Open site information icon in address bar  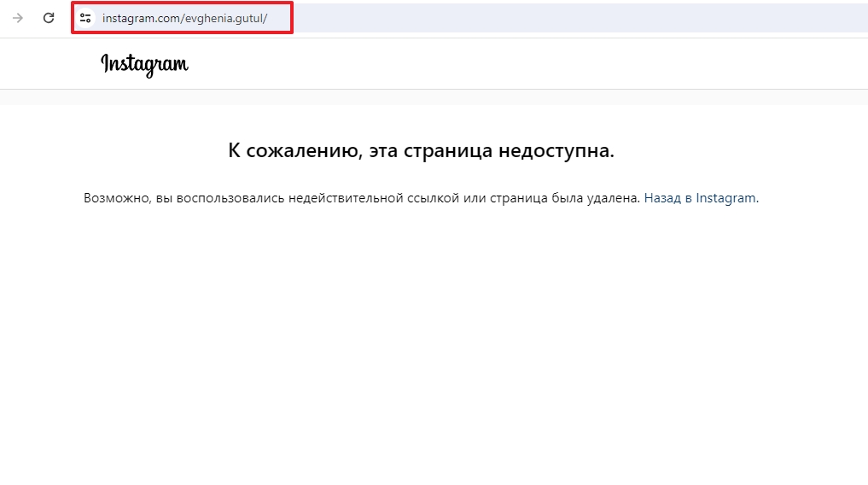[85, 18]
